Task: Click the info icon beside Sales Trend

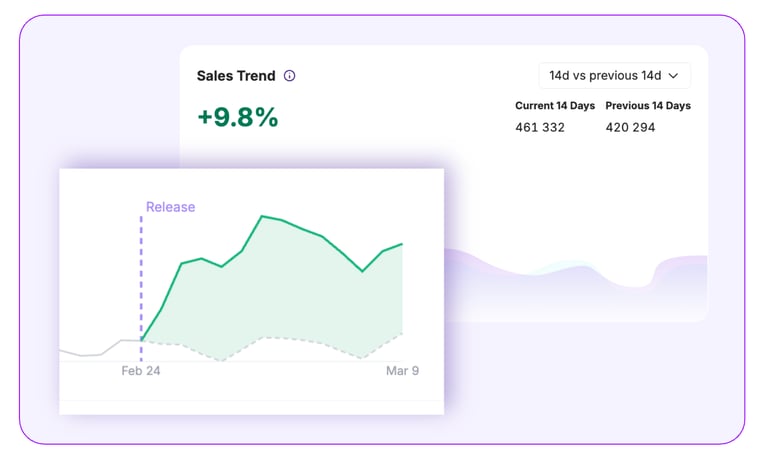Action: pyautogui.click(x=290, y=76)
